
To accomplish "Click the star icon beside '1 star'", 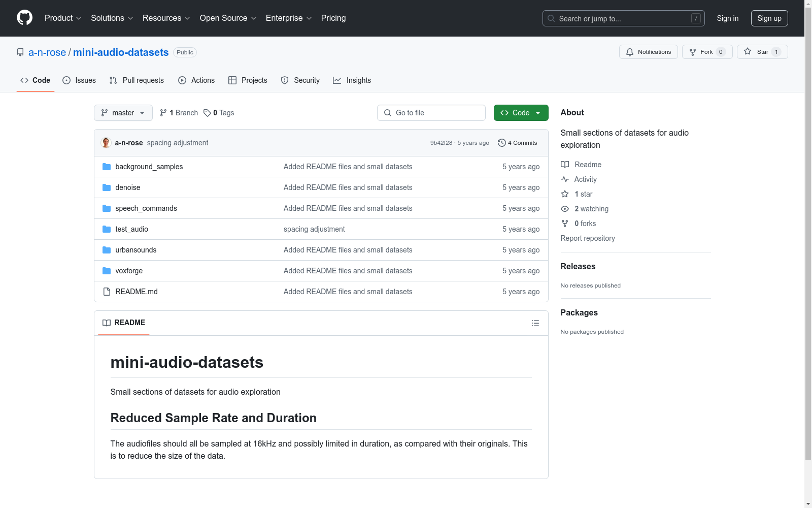I will tap(565, 194).
